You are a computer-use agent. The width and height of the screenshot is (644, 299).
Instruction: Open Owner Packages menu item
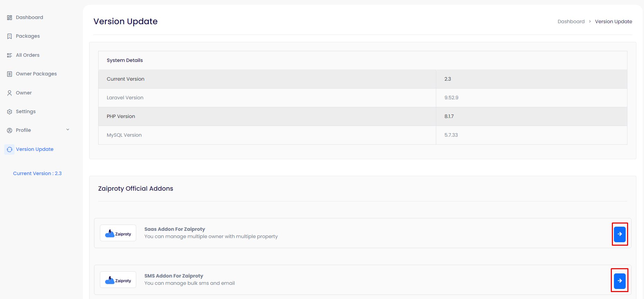click(x=36, y=74)
